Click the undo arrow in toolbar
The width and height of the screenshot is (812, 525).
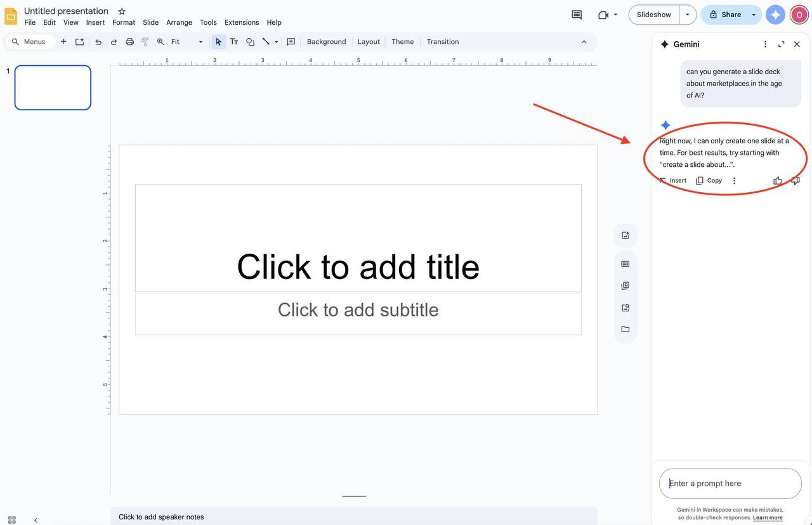pyautogui.click(x=98, y=42)
